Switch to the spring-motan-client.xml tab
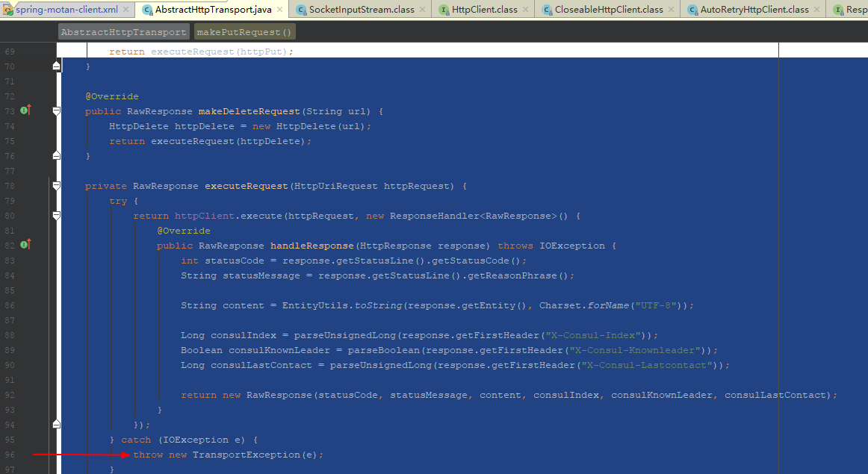The width and height of the screenshot is (868, 474). [67, 10]
